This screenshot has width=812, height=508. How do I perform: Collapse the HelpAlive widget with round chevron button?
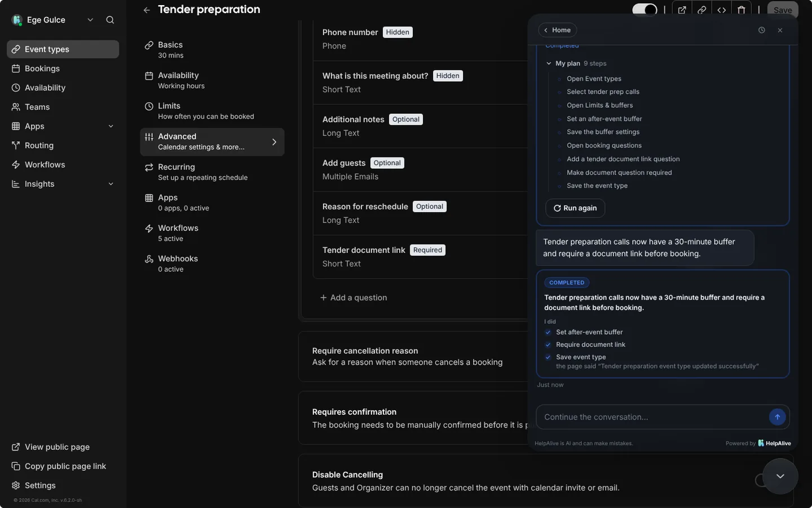[x=780, y=476]
